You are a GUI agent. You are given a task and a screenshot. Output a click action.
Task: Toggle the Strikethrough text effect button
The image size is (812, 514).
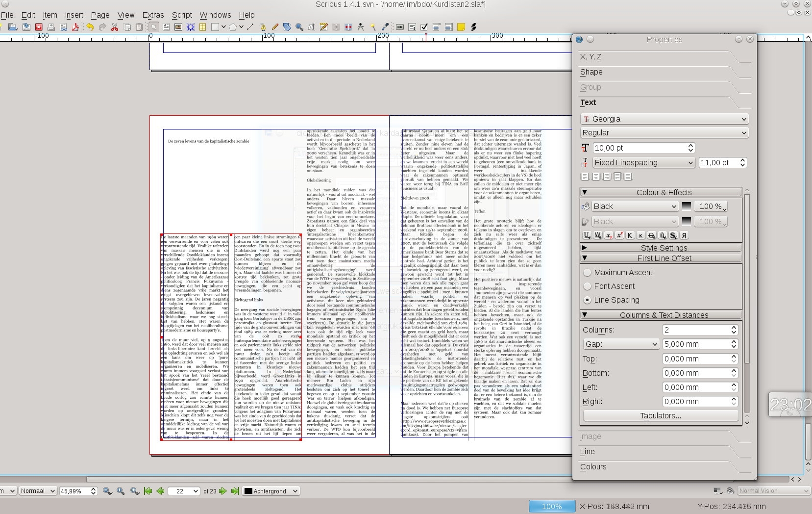[651, 235]
